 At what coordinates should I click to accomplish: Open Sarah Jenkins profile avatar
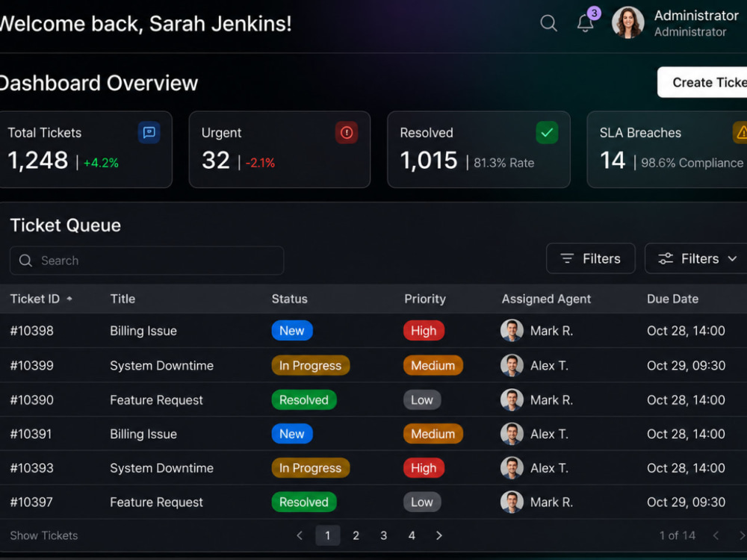point(628,22)
